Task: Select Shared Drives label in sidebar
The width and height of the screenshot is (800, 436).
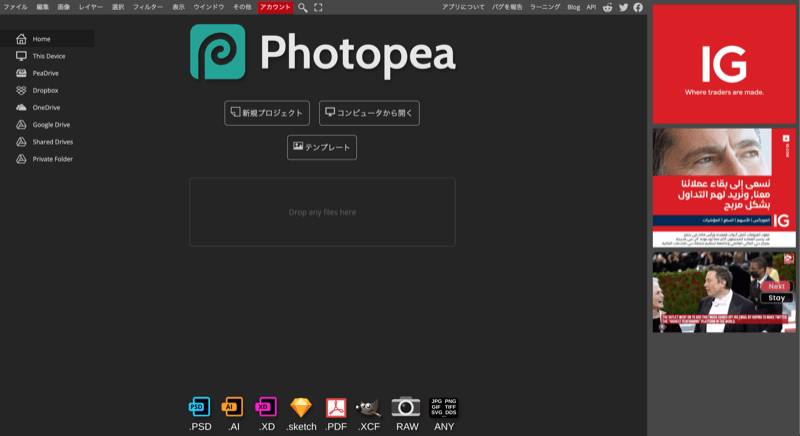Action: click(x=53, y=142)
